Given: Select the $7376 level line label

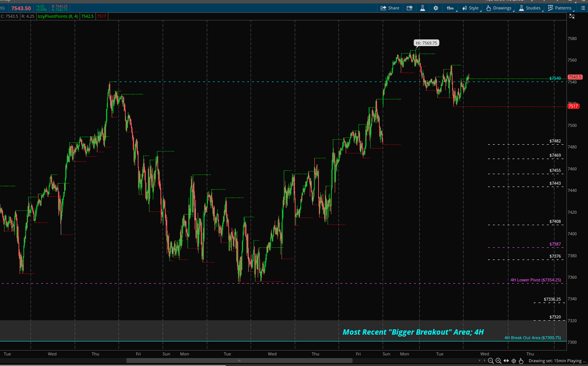Looking at the screenshot, I should pos(555,256).
